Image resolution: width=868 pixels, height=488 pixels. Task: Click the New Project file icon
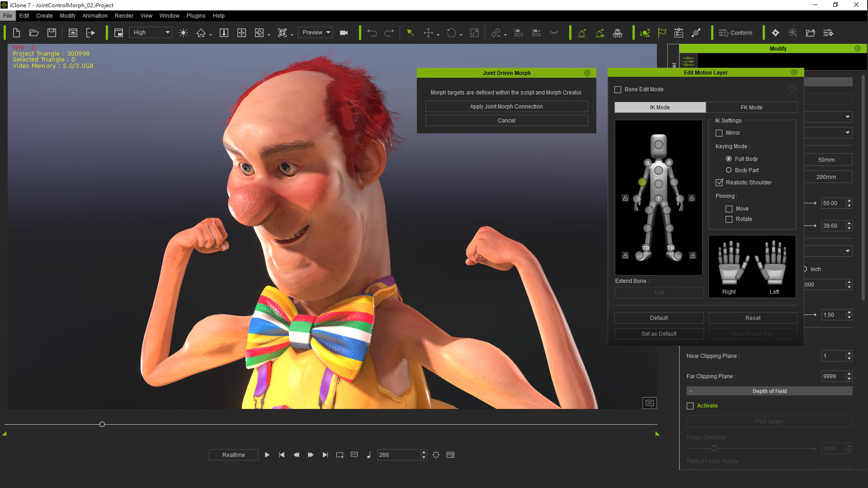pos(16,33)
